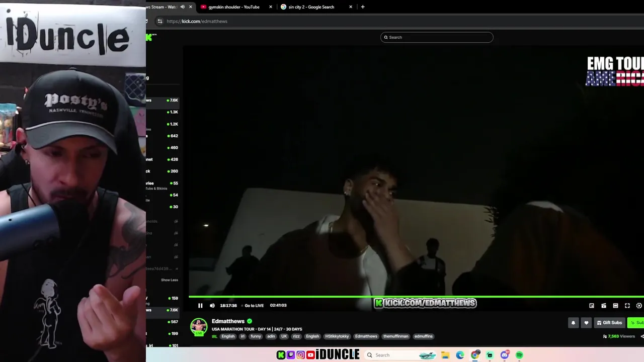Click the Kick logo home link
644x362 pixels.
point(151,37)
